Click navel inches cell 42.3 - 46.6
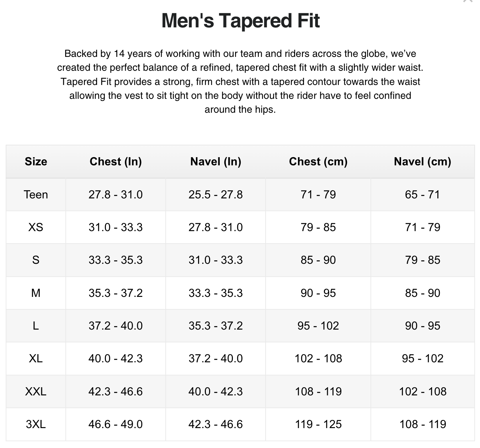This screenshot has height=448, width=480. [216, 424]
